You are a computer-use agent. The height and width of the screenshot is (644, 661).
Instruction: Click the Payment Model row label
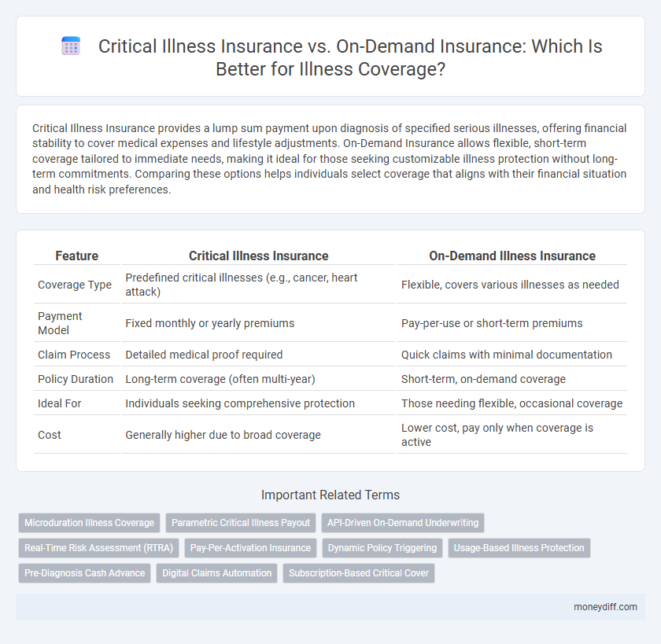coord(57,323)
